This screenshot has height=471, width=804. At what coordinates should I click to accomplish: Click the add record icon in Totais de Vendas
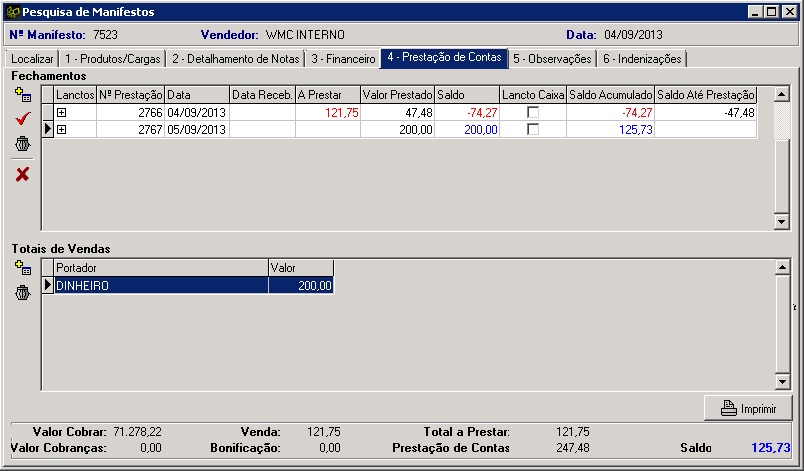click(22, 267)
